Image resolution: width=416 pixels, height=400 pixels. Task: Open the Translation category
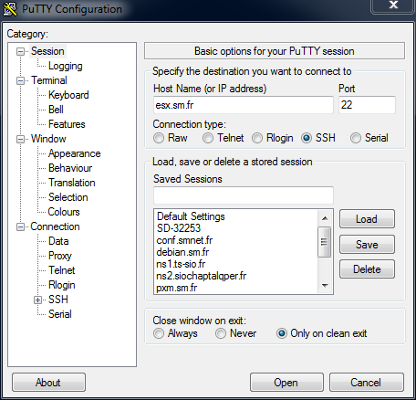click(x=72, y=183)
